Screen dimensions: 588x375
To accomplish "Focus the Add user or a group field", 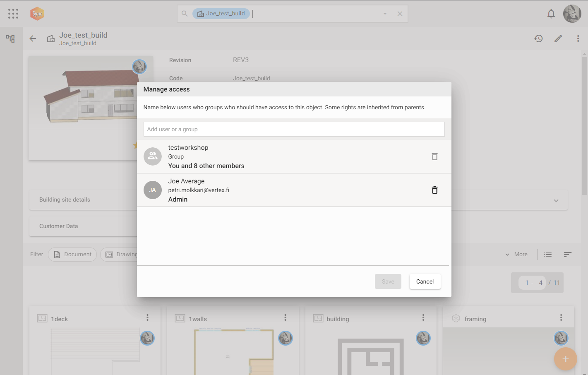I will click(x=294, y=129).
